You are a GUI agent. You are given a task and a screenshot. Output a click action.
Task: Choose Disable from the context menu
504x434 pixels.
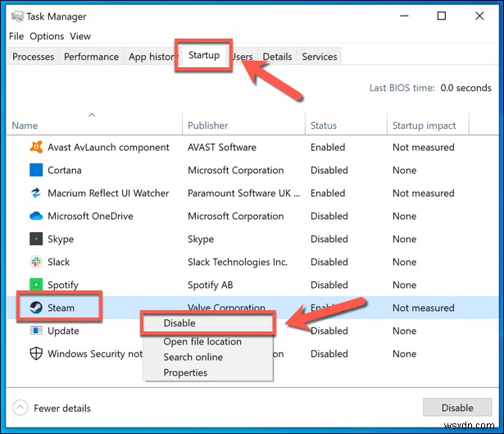[179, 323]
